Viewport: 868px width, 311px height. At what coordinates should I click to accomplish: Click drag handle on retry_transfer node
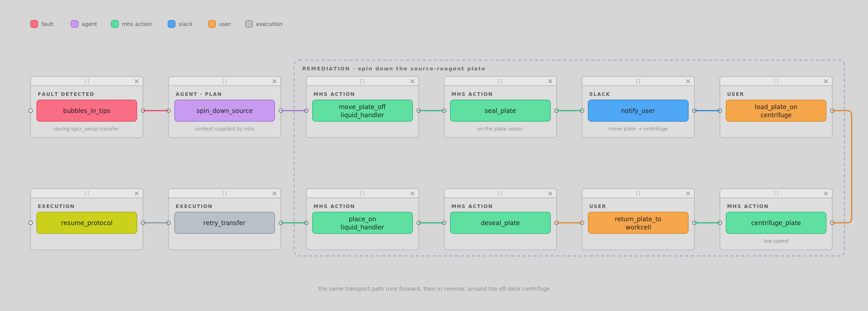tap(224, 193)
